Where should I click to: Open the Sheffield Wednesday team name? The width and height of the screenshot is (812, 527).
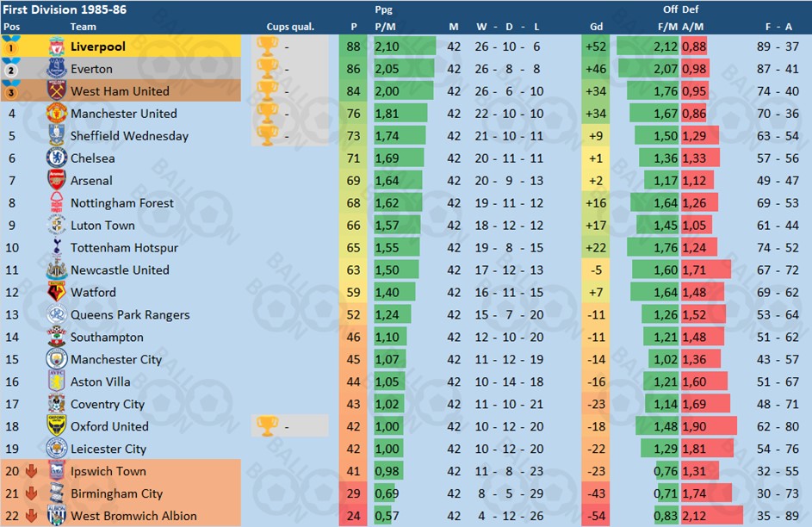pos(129,136)
